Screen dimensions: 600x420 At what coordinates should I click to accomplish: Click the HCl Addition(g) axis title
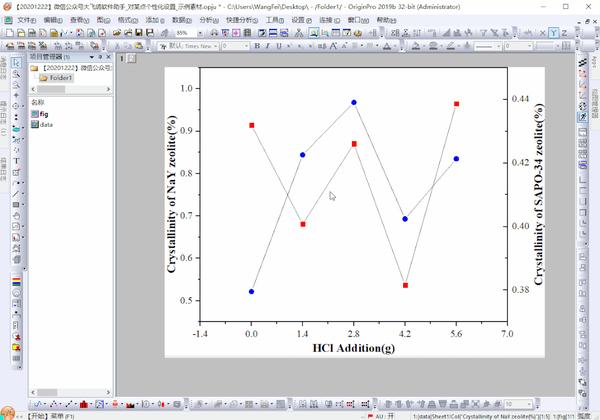click(x=354, y=348)
